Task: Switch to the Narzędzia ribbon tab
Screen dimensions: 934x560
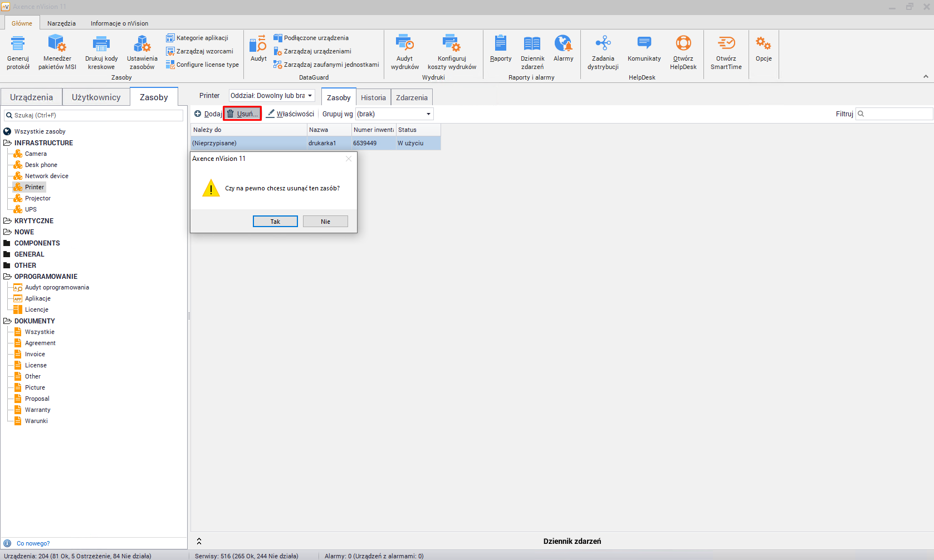Action: coord(61,23)
